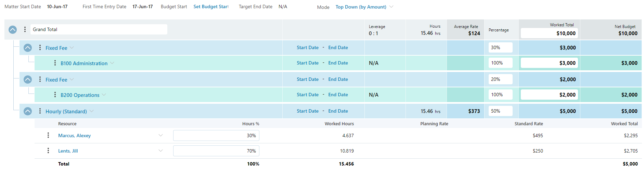The width and height of the screenshot is (644, 172).
Task: Open the Hourly (Standard) type dropdown
Action: click(92, 111)
